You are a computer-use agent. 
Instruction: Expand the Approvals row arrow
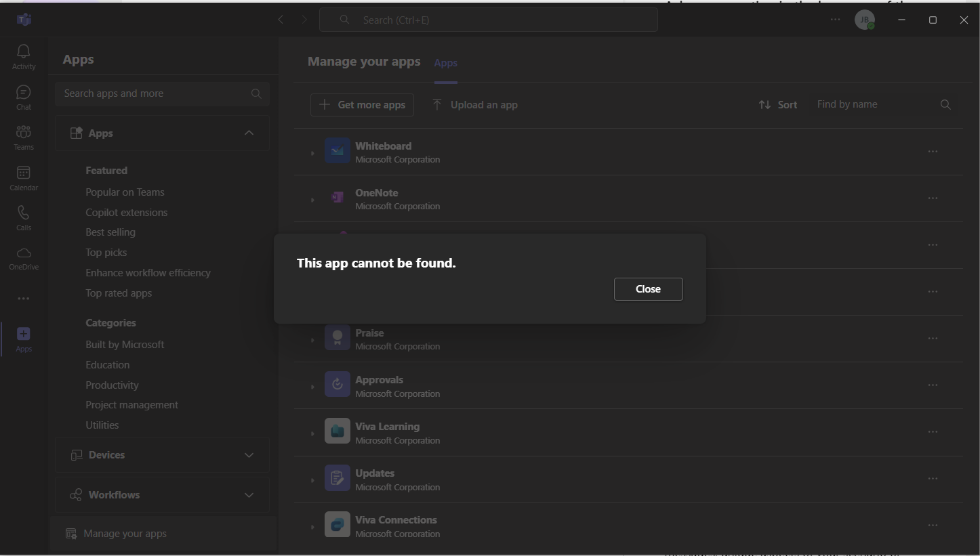click(x=312, y=387)
